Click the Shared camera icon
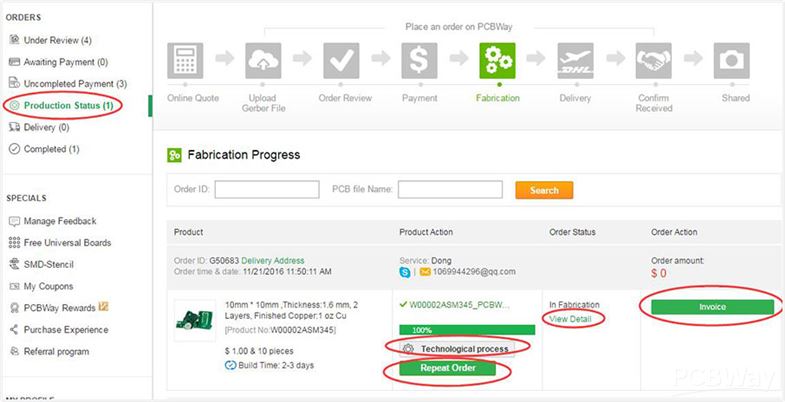The width and height of the screenshot is (785, 402). pyautogui.click(x=731, y=61)
